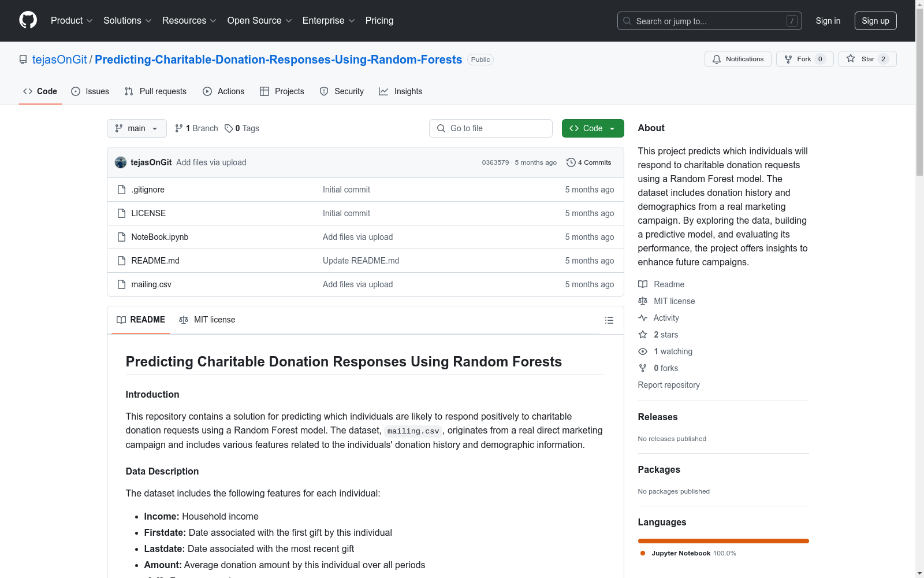The image size is (924, 578).
Task: Click the Projects table icon
Action: click(264, 91)
